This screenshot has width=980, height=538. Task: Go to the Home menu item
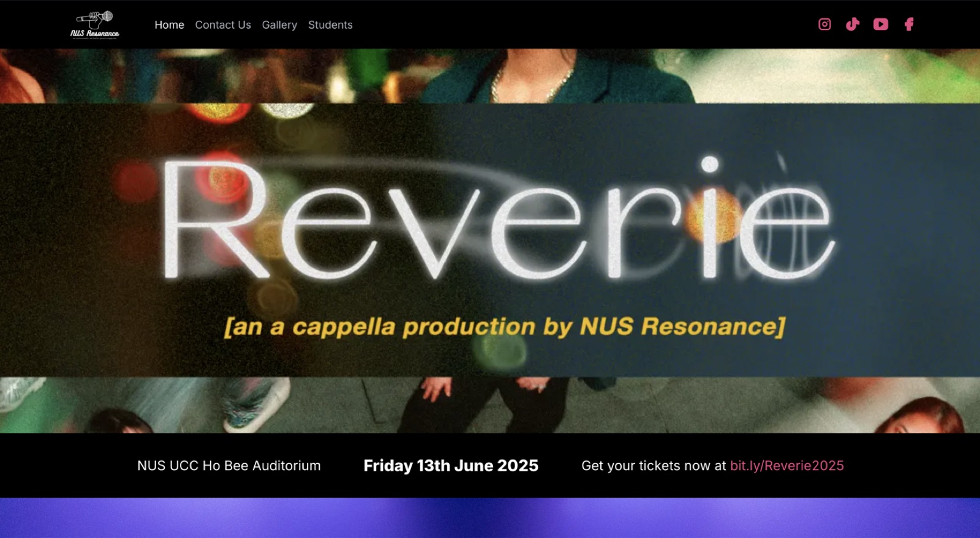tap(169, 25)
